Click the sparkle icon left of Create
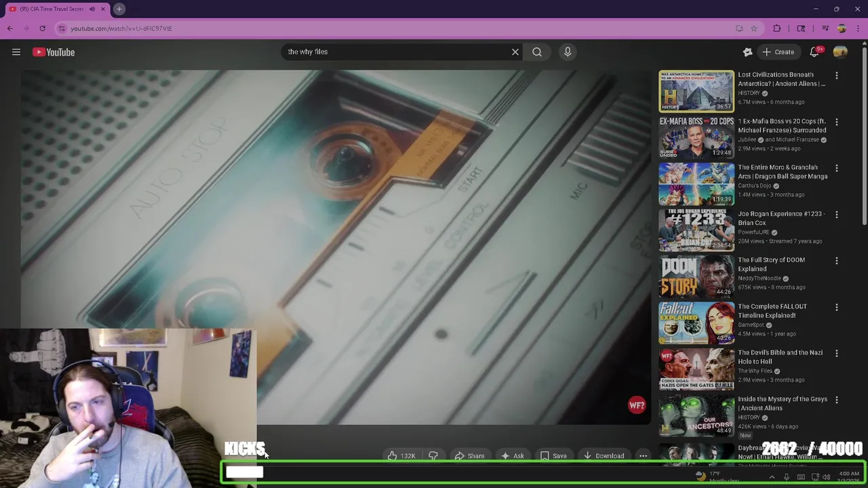This screenshot has height=488, width=868. click(747, 52)
